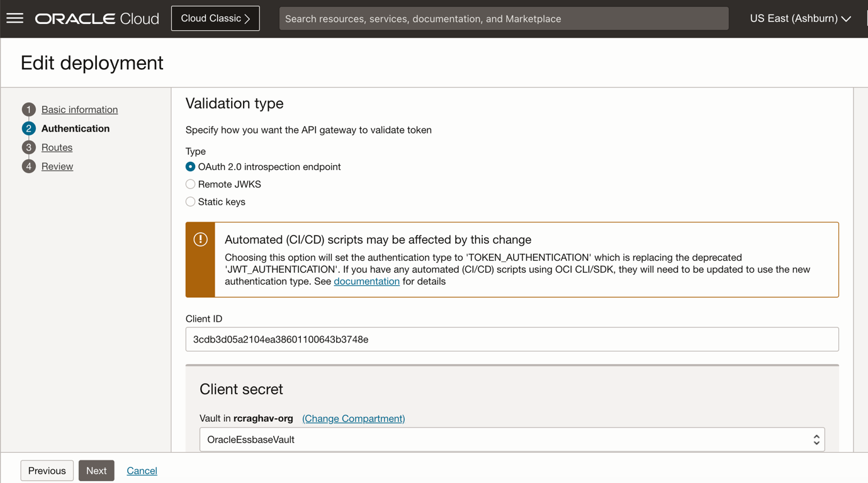868x483 pixels.
Task: Select OAuth 2.0 introspection endpoint option
Action: coord(190,167)
